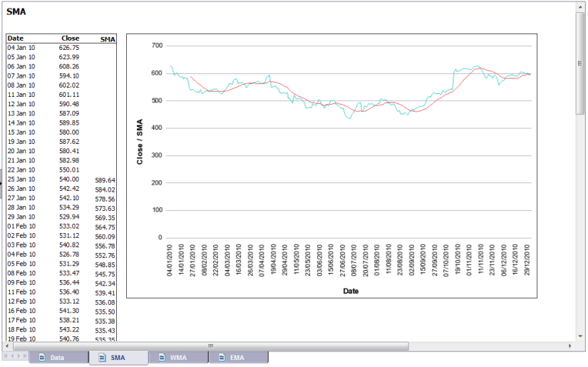
Task: Select the close value 533.47
Action: pos(69,273)
